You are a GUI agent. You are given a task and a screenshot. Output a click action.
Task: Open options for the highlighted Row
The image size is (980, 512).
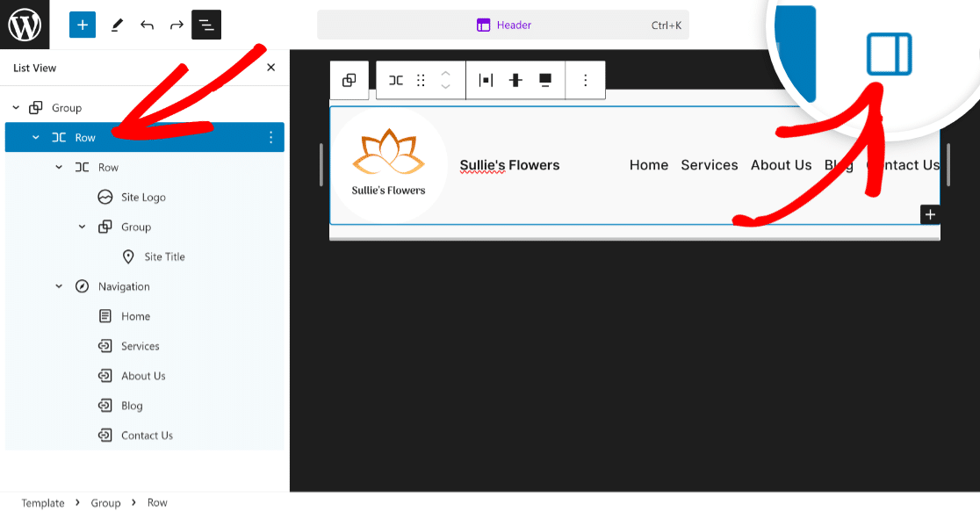(270, 138)
